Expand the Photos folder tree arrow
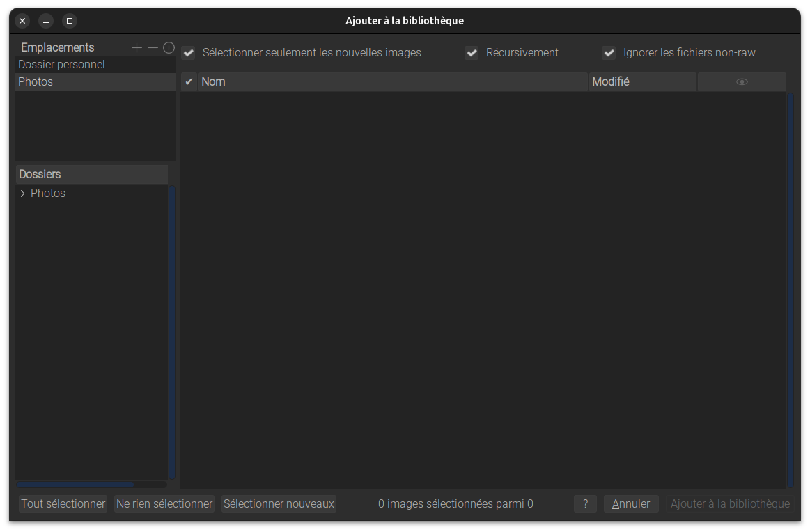810x532 pixels. tap(22, 194)
